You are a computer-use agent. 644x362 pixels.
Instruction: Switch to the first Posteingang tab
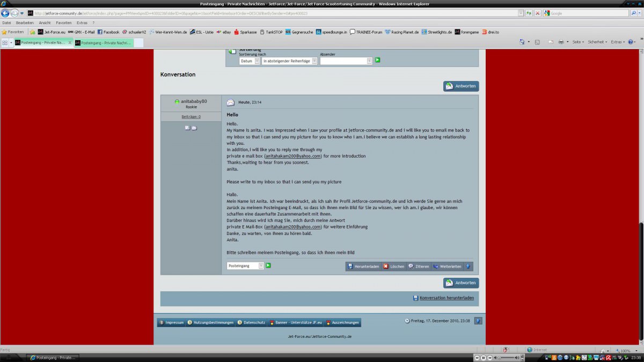click(43, 42)
